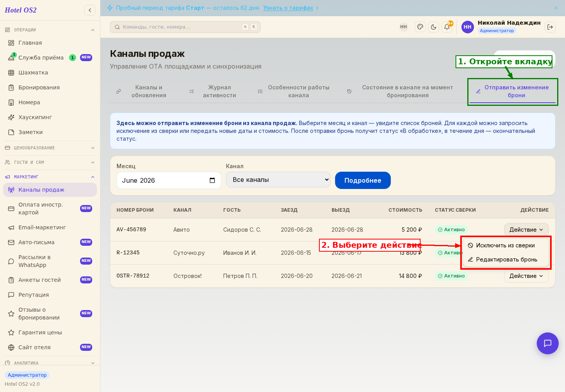Focus the command search field
The height and width of the screenshot is (392, 565).
185,27
